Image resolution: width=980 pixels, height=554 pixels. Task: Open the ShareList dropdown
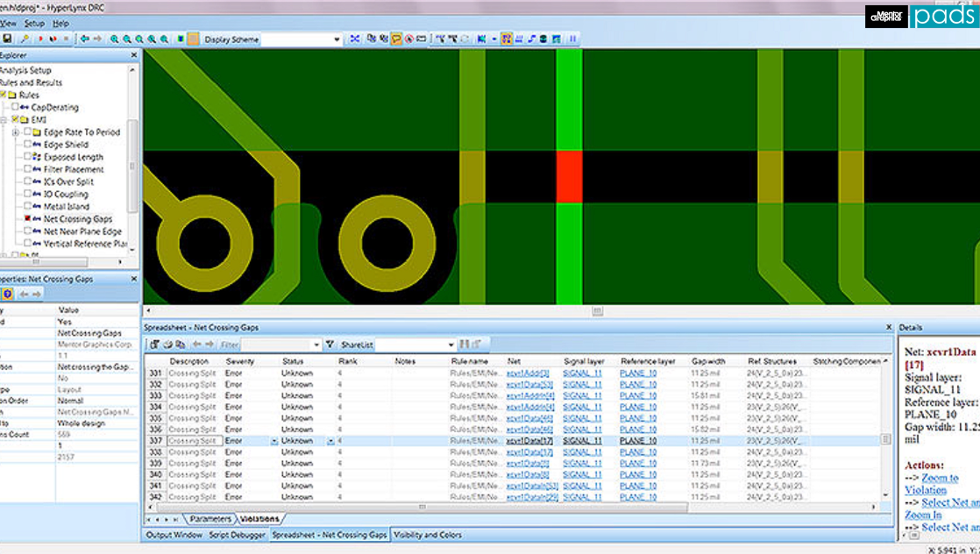point(450,344)
